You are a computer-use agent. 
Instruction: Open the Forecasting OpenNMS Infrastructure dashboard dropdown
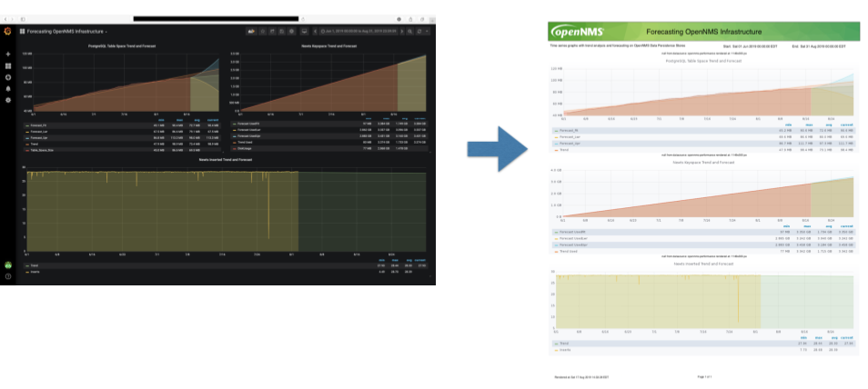[x=64, y=31]
